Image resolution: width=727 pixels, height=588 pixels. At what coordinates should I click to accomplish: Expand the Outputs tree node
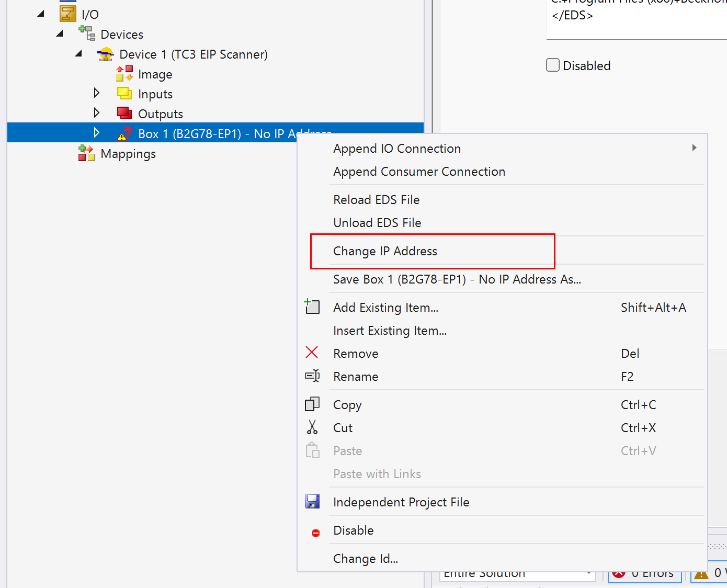[x=96, y=113]
